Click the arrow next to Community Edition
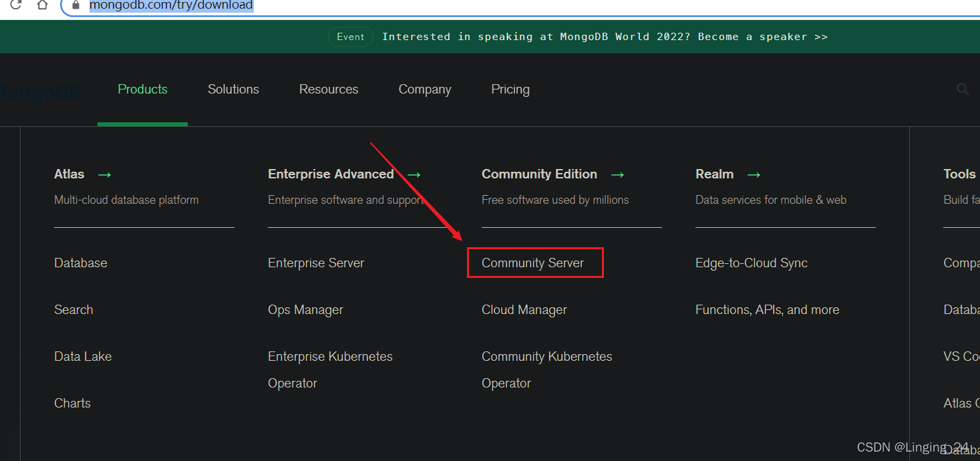This screenshot has width=980, height=461. [x=617, y=174]
